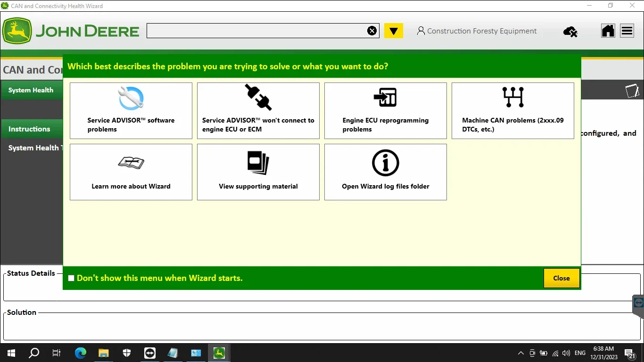Viewport: 644px width, 362px height.
Task: Close the wizard menu with Close button
Action: [561, 278]
